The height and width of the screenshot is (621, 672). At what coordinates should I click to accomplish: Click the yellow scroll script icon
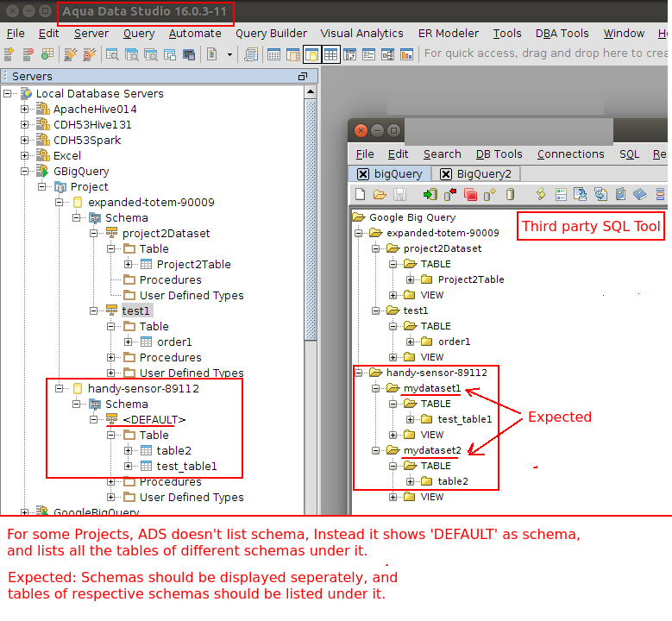[541, 195]
